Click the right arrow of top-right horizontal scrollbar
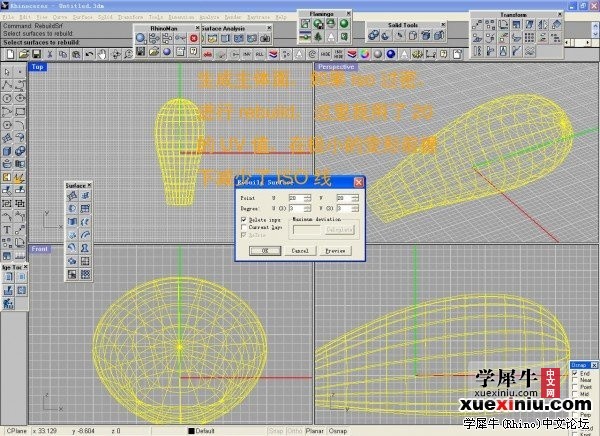600x436 pixels. (588, 42)
